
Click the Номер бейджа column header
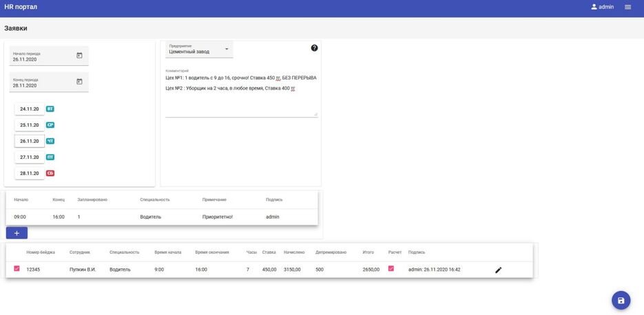41,252
